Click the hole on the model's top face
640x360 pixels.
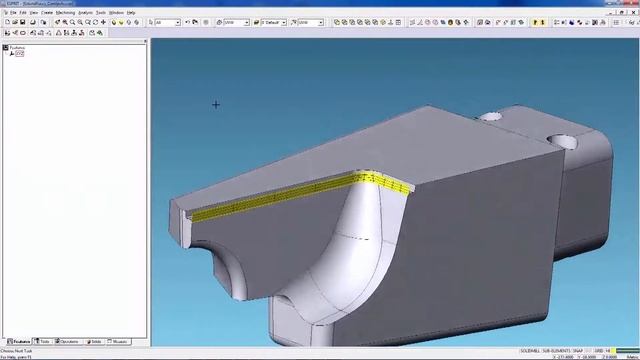click(x=562, y=141)
